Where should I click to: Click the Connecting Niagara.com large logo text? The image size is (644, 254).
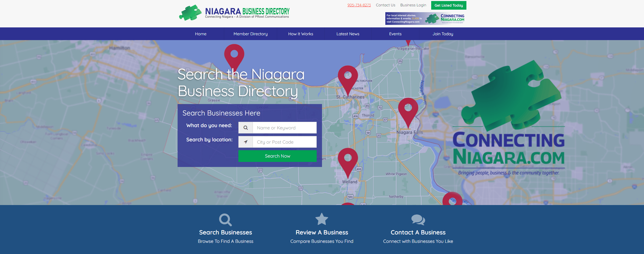pyautogui.click(x=509, y=148)
